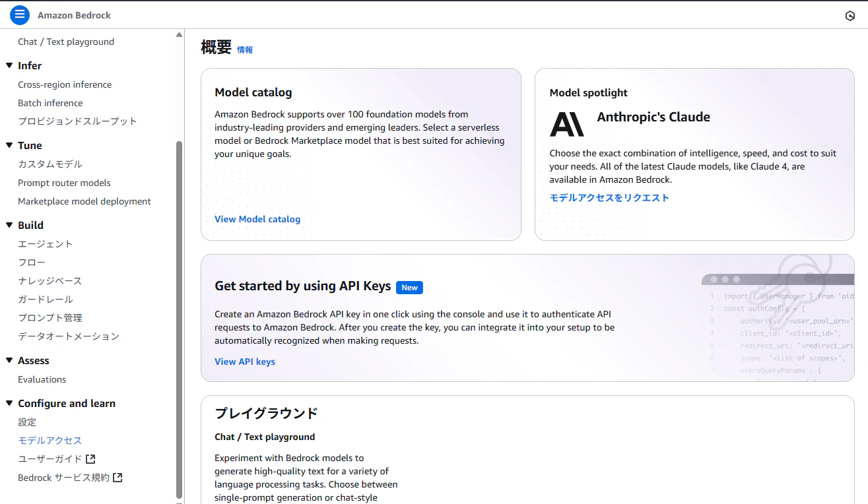Open データオートメーション page
The image size is (868, 504).
click(69, 336)
